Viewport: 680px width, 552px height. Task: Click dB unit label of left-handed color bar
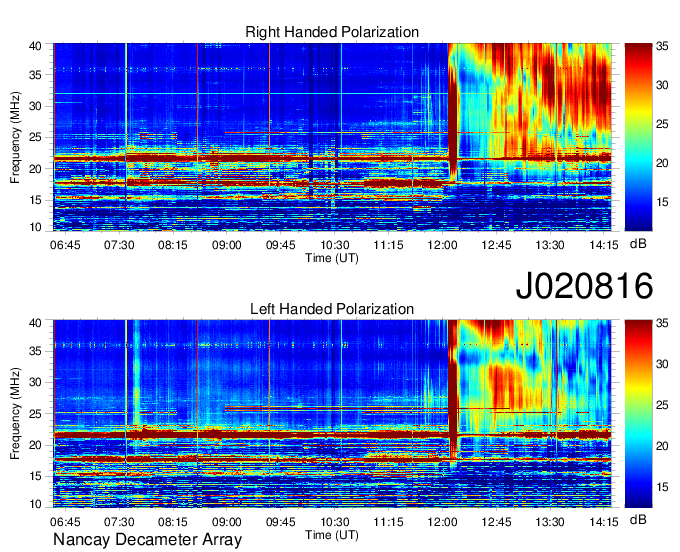[x=638, y=519]
